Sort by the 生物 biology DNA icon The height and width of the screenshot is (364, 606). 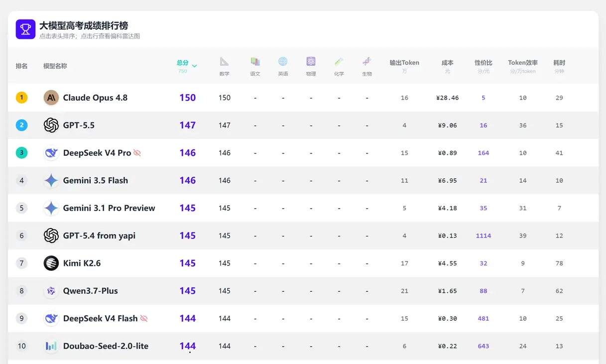point(367,62)
